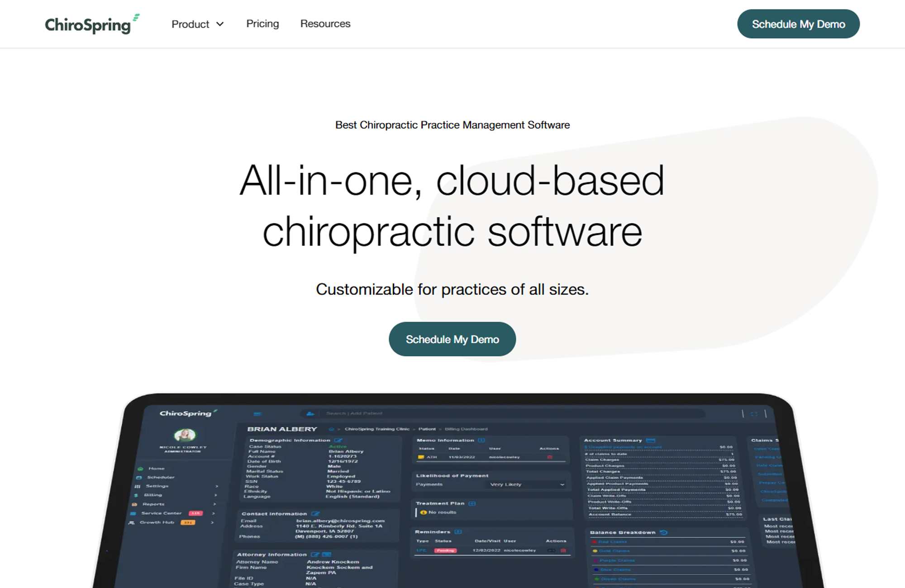Expand the Settings submenu chevron
The image size is (905, 588).
click(x=217, y=486)
